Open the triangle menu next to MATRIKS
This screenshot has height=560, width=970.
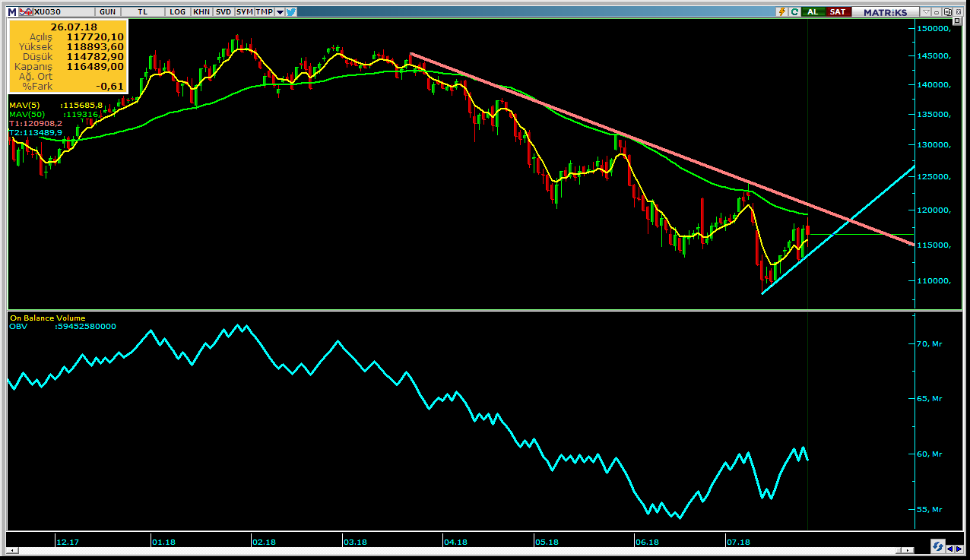point(925,11)
